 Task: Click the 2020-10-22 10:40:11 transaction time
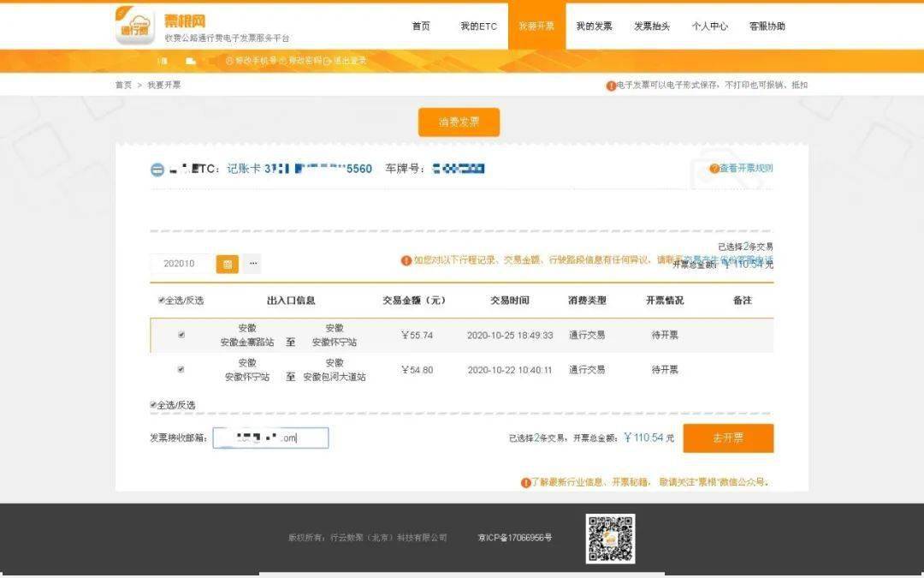pos(510,371)
